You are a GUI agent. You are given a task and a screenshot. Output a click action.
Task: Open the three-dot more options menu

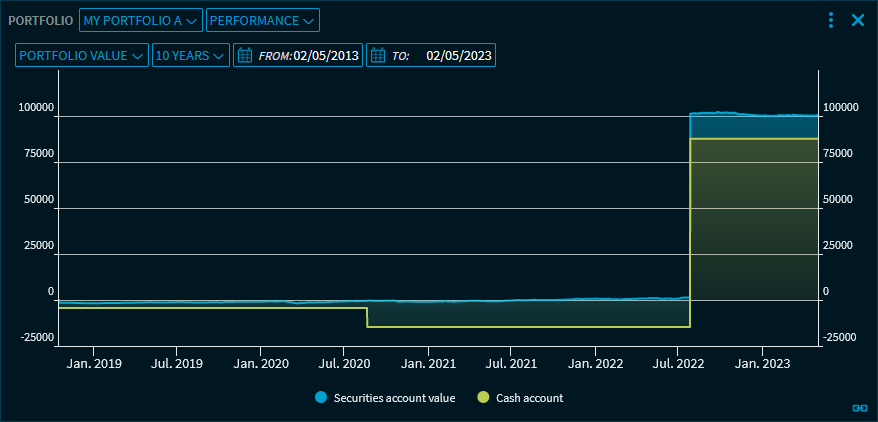pyautogui.click(x=831, y=20)
